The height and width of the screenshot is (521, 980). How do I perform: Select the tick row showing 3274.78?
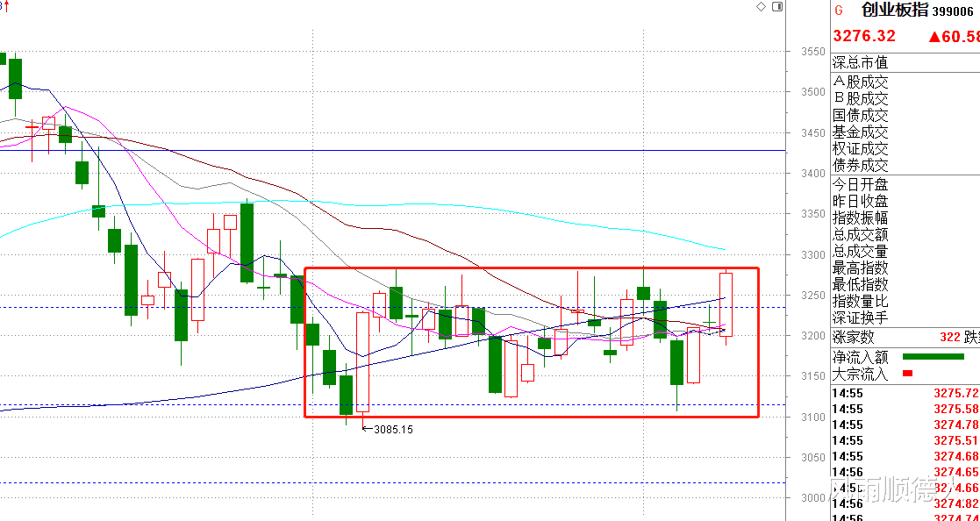click(x=905, y=425)
